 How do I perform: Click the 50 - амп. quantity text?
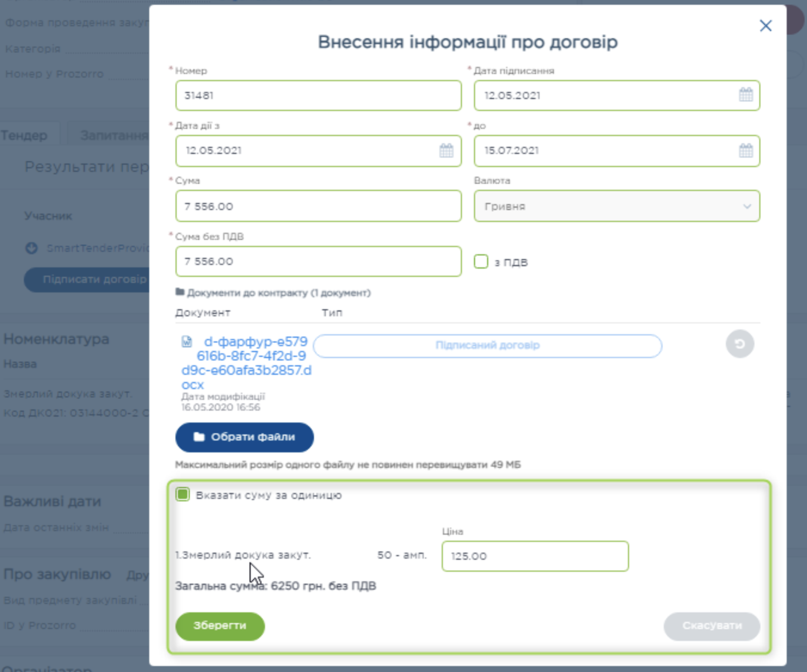[402, 555]
